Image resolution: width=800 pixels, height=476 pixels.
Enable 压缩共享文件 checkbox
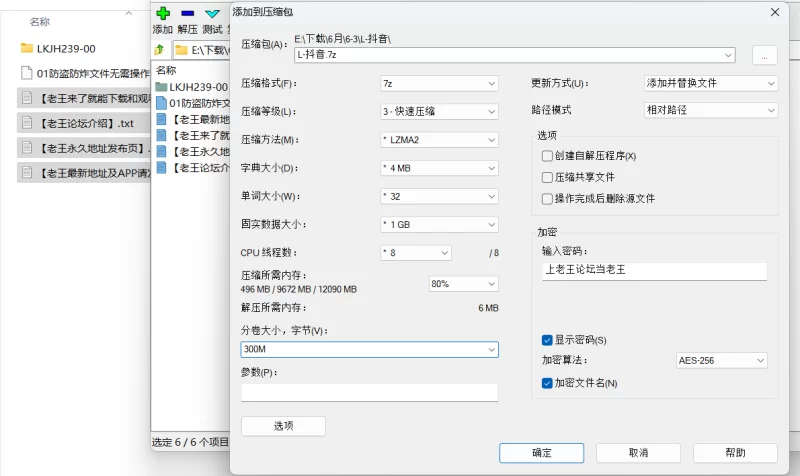[x=547, y=177]
